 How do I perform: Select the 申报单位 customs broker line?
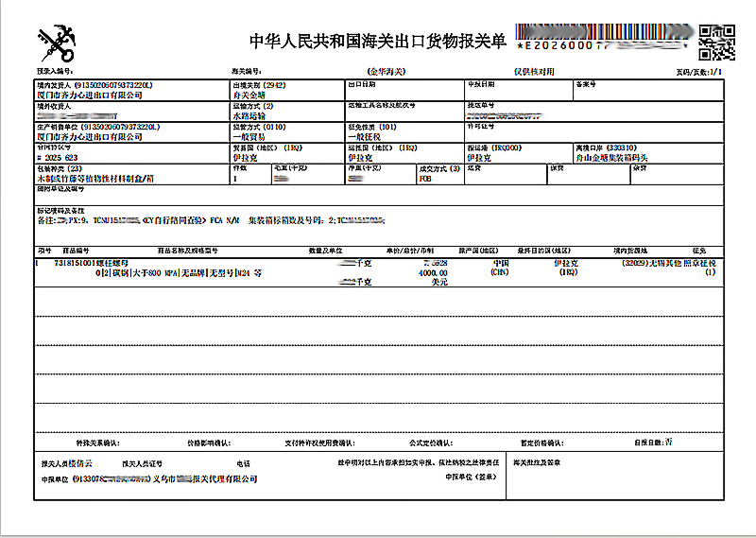[x=149, y=479]
